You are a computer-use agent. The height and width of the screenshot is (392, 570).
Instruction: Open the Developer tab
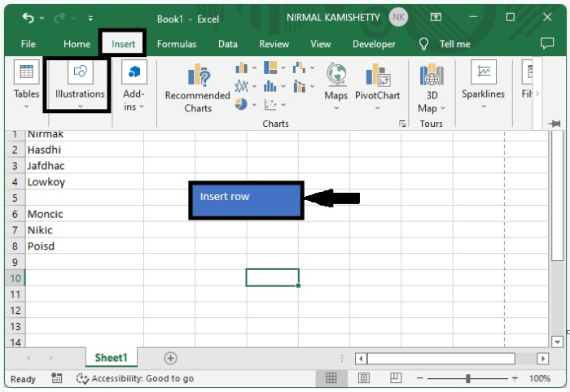click(x=374, y=44)
